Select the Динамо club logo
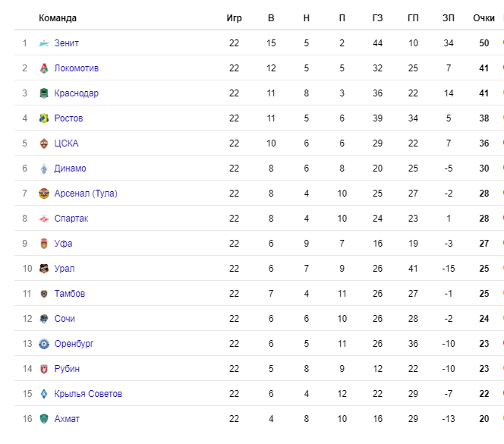The width and height of the screenshot is (504, 444). coord(44,168)
